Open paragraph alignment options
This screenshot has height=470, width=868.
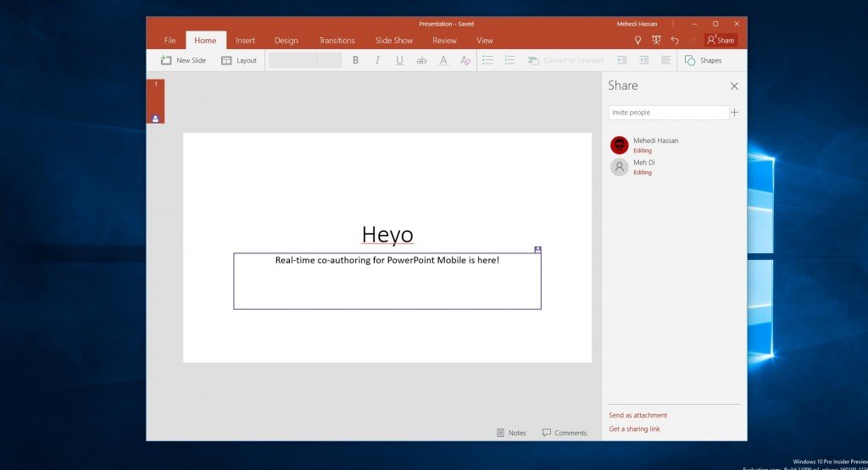tap(666, 60)
